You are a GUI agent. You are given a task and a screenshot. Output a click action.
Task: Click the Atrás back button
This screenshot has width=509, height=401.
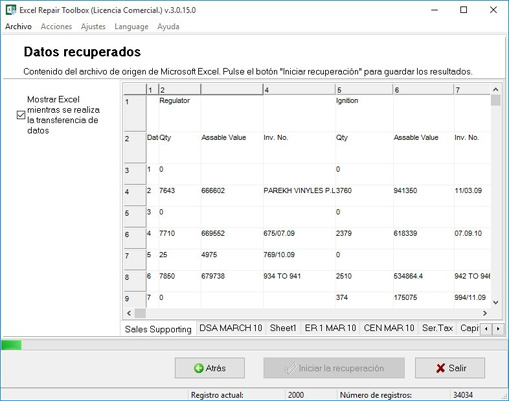[210, 368]
